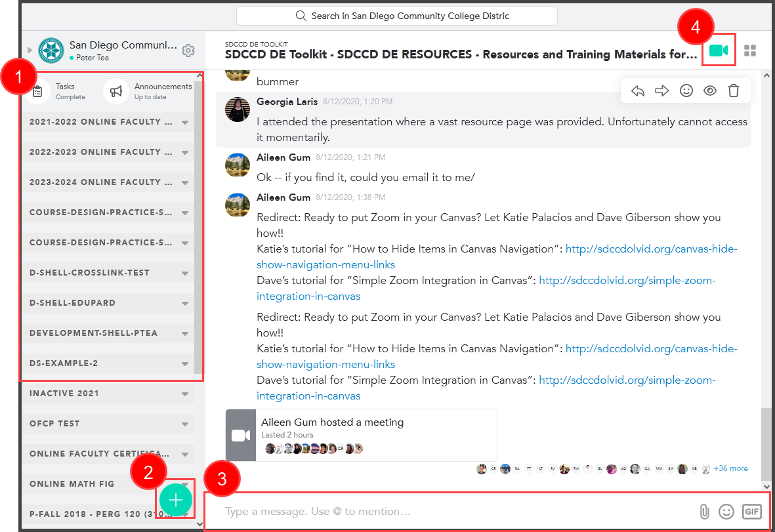Open the emoji picker in the compose bar
Viewport: 775px width, 532px height.
coord(727,511)
